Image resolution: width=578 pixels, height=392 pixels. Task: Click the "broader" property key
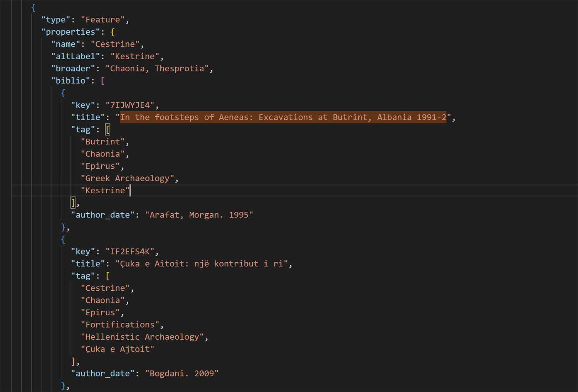73,69
